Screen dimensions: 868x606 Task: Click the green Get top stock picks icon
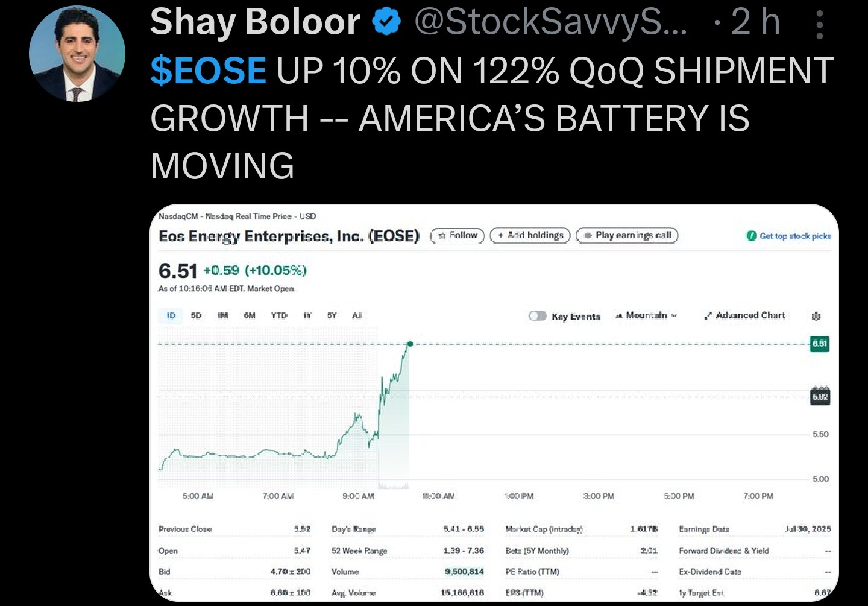(751, 236)
